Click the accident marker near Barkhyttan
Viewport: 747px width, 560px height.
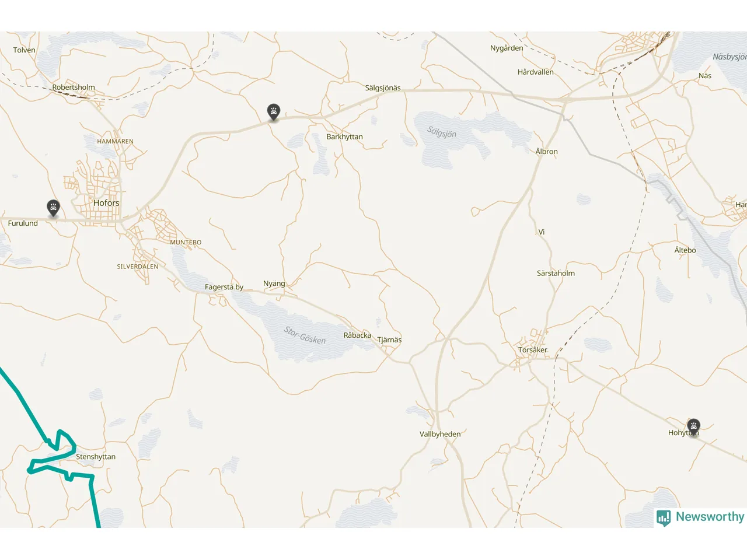[274, 111]
